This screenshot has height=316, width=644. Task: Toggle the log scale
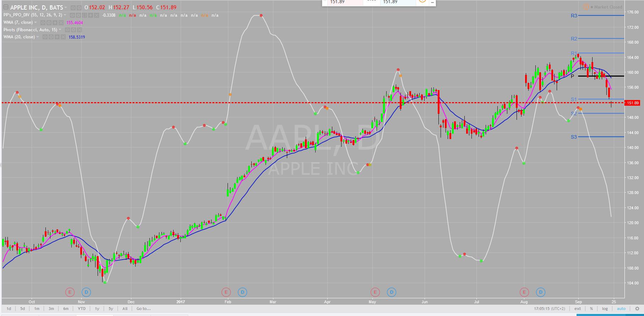605,309
